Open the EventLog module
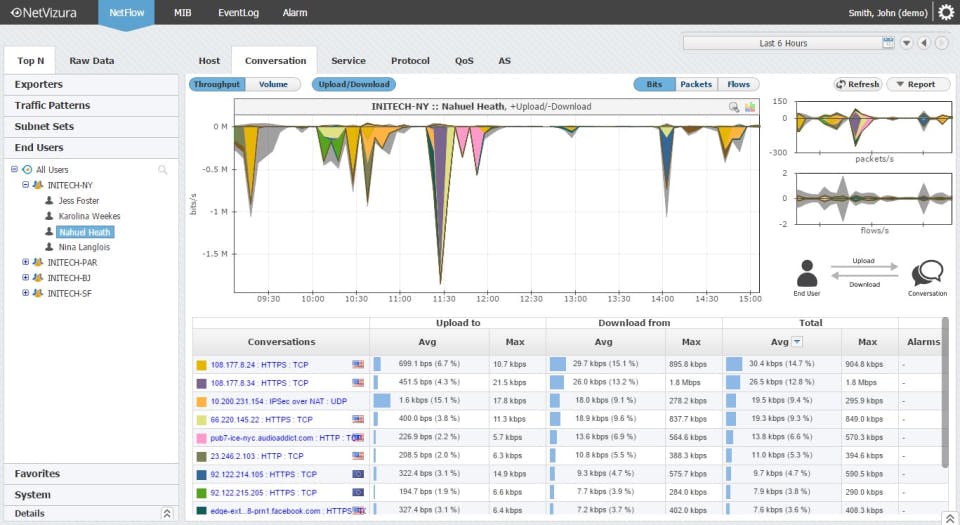This screenshot has width=960, height=525. click(x=238, y=12)
